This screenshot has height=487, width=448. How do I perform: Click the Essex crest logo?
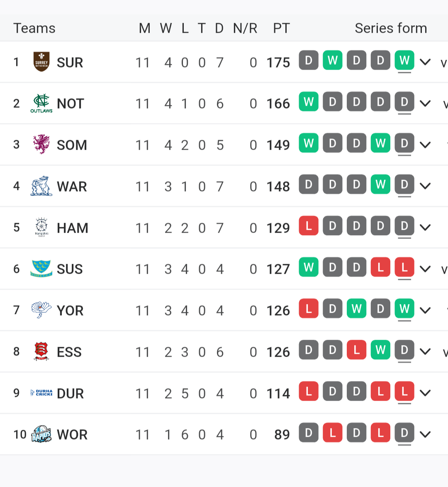coord(41,351)
